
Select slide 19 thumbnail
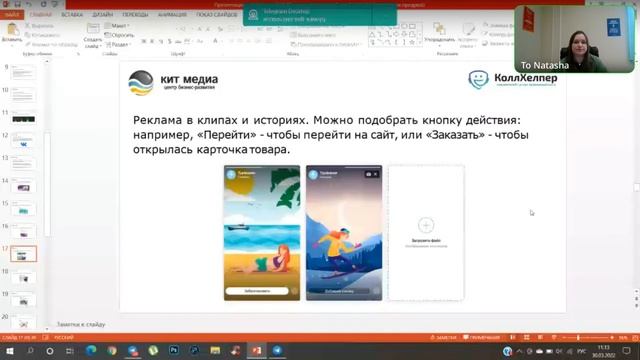[23, 300]
